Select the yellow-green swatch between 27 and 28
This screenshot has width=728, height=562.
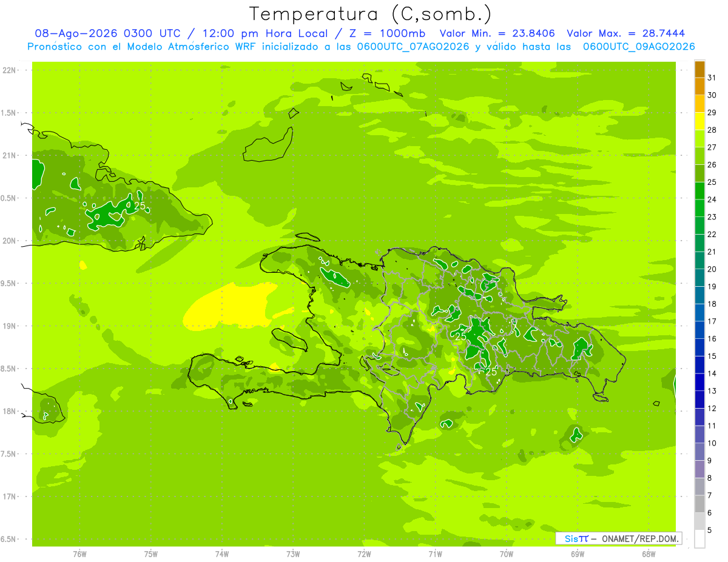[x=699, y=139]
